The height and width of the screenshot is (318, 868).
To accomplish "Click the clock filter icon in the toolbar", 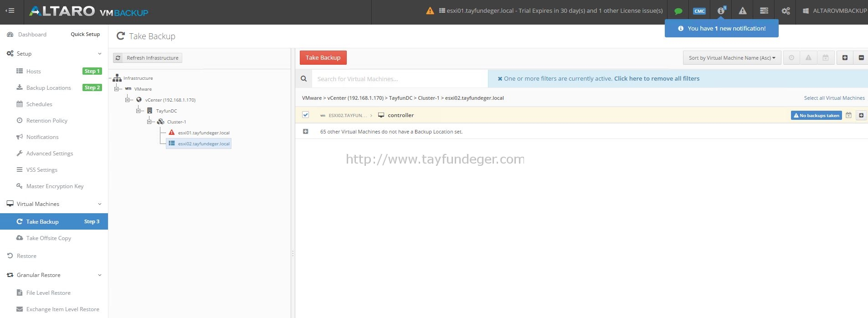I will click(x=791, y=58).
